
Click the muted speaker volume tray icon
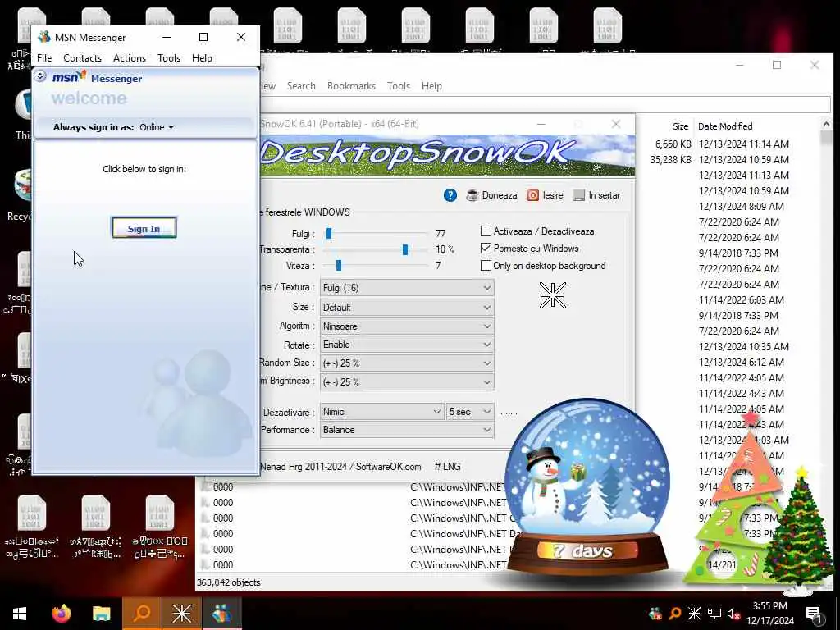point(733,614)
